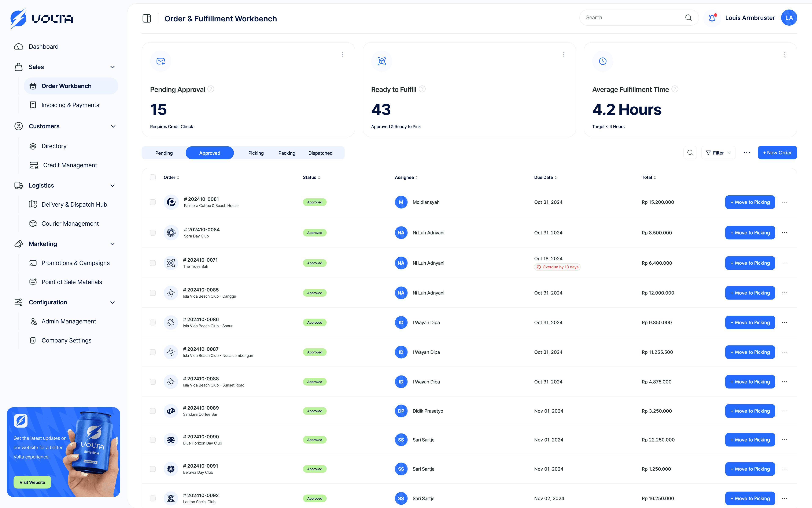Image resolution: width=812 pixels, height=508 pixels.
Task: Switch to the Dispatched tab
Action: pyautogui.click(x=320, y=153)
